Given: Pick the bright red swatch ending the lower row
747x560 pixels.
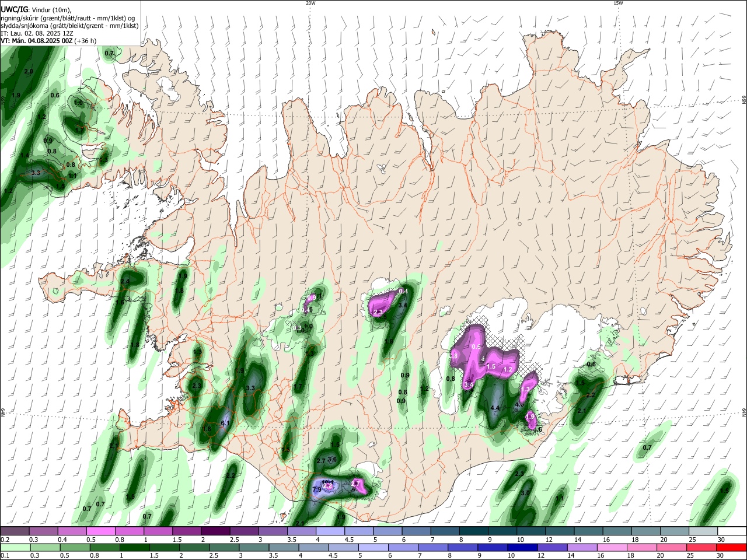Looking at the screenshot, I should (x=731, y=548).
